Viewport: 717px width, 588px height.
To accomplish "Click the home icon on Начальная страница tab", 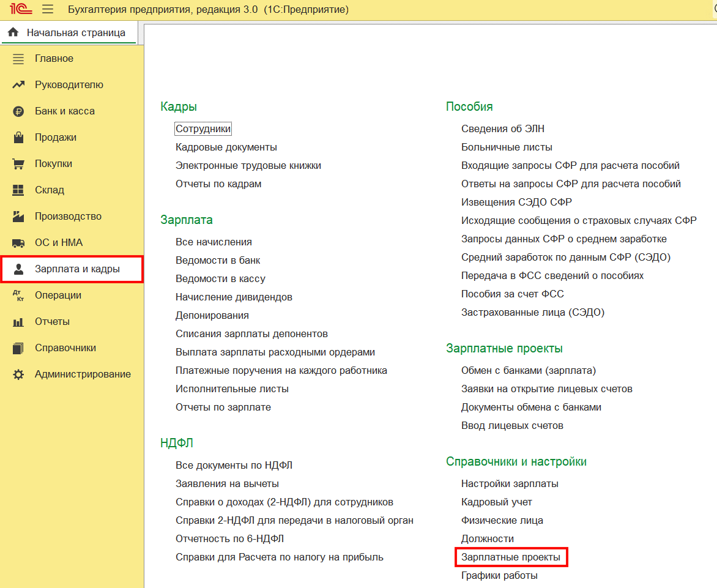I will (x=13, y=33).
